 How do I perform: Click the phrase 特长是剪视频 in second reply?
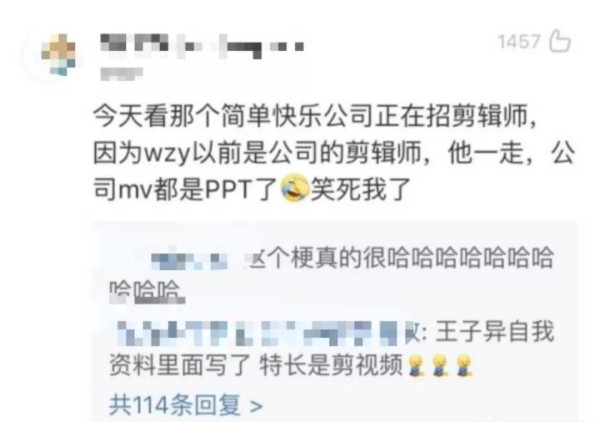[x=331, y=365]
